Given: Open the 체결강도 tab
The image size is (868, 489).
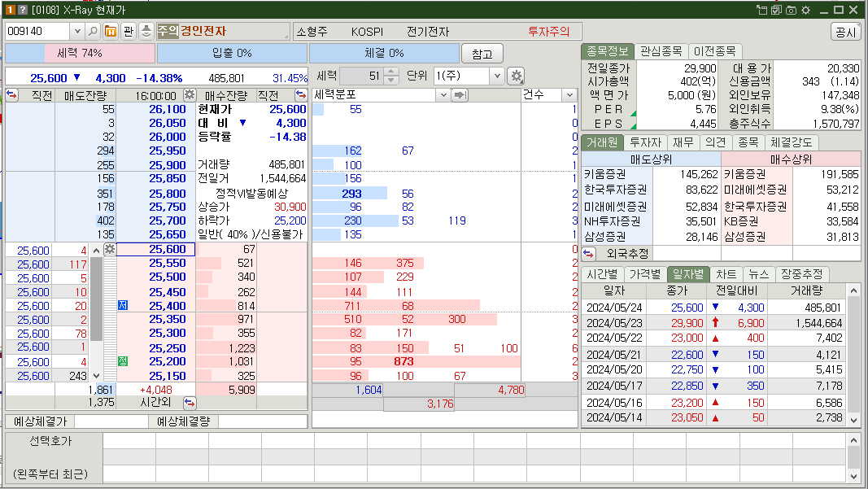Looking at the screenshot, I should [791, 142].
